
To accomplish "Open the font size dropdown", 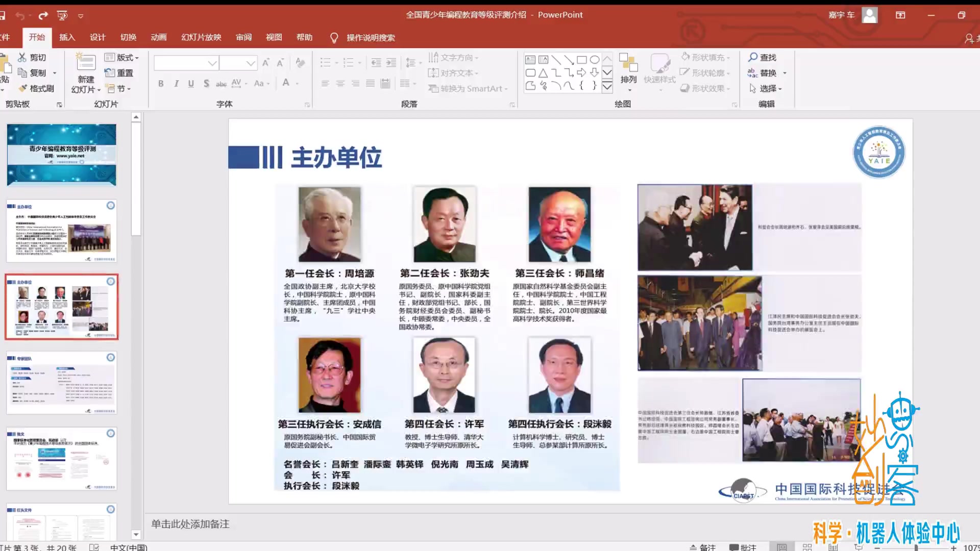I will [250, 63].
